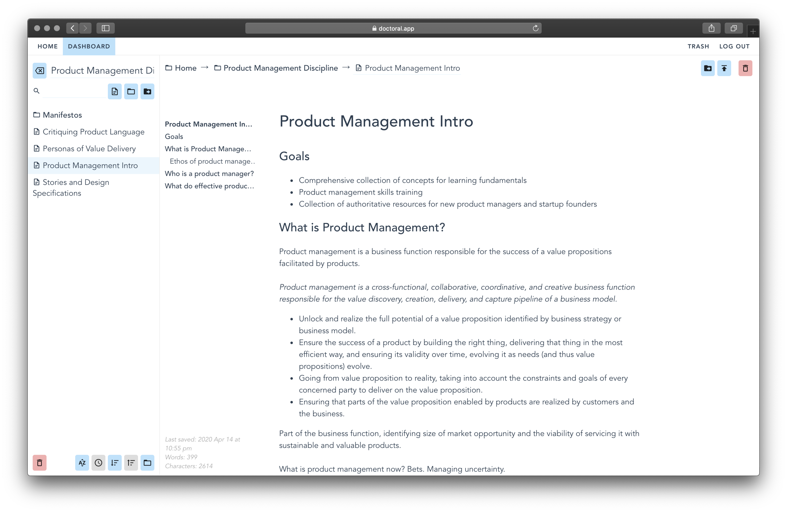The image size is (787, 532).
Task: Jump to Ethos of product manage… outline entry
Action: point(212,161)
